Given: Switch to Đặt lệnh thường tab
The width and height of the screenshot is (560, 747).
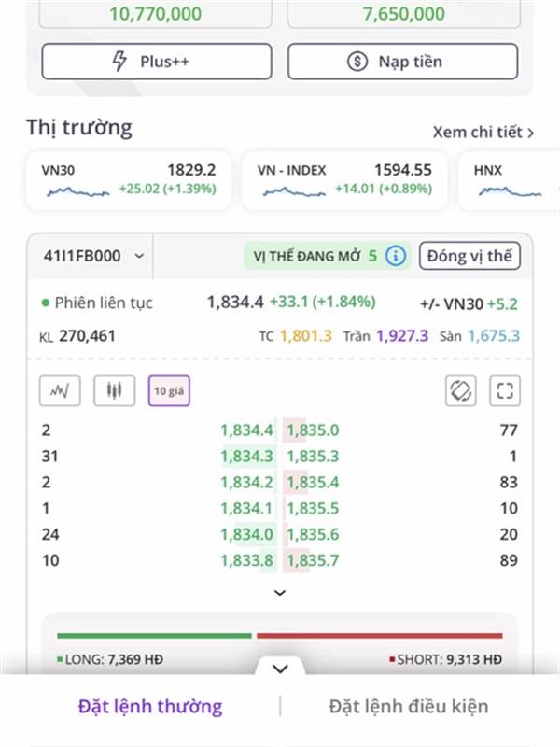Looking at the screenshot, I should pos(150,706).
